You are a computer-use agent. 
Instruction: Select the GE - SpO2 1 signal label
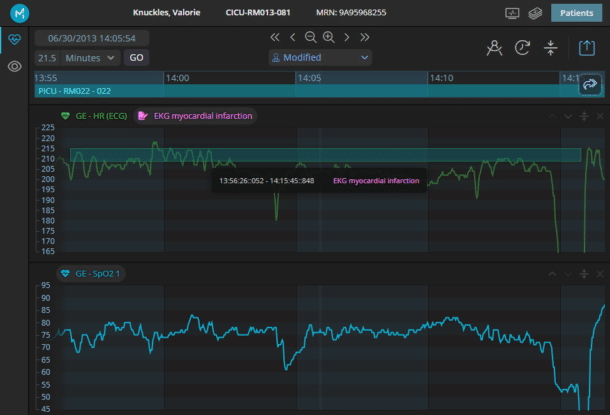pyautogui.click(x=91, y=273)
